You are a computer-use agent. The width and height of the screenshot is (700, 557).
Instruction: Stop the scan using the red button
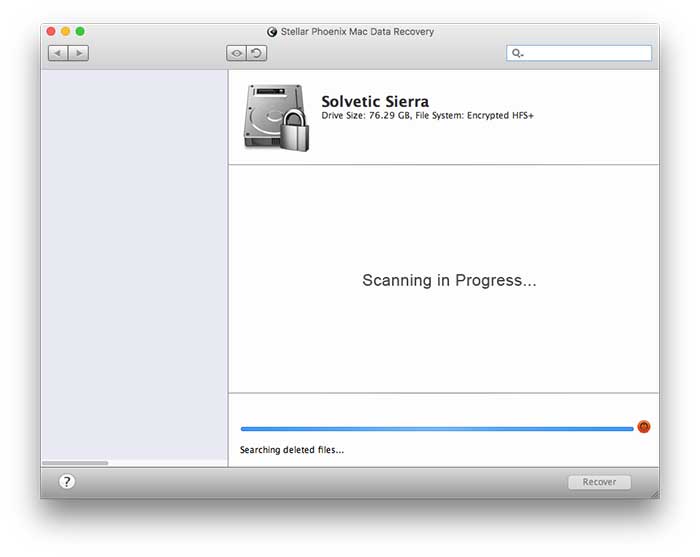coord(643,427)
